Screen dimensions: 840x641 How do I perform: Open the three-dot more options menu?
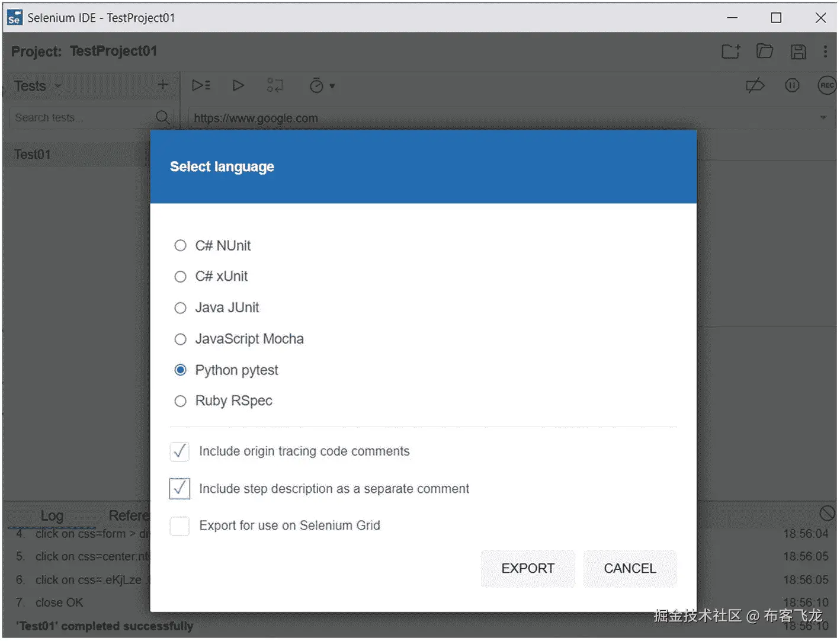pyautogui.click(x=825, y=52)
